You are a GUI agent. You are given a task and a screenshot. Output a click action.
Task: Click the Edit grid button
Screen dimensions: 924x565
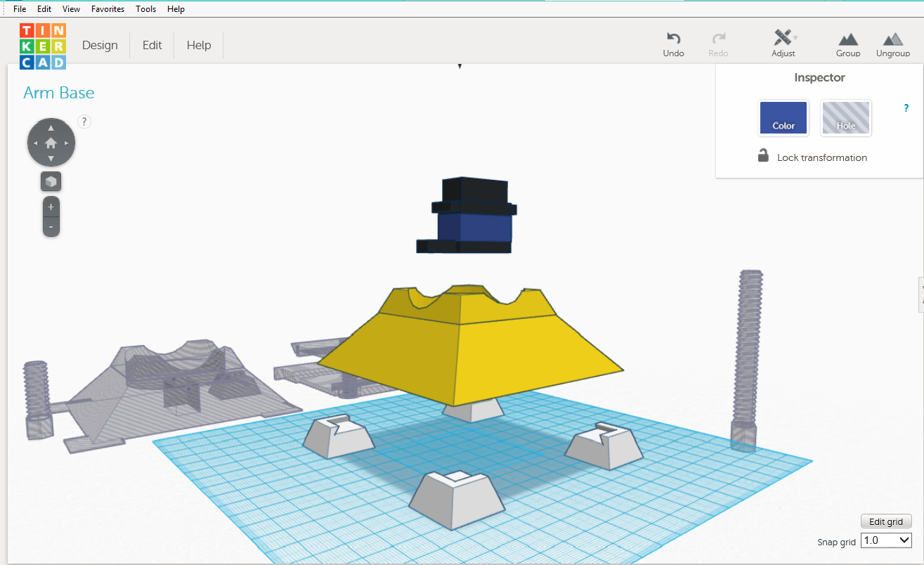click(x=886, y=521)
